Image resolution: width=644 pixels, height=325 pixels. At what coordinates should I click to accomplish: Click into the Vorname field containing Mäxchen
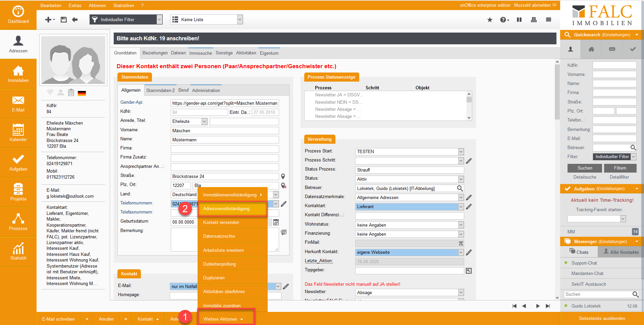click(224, 131)
